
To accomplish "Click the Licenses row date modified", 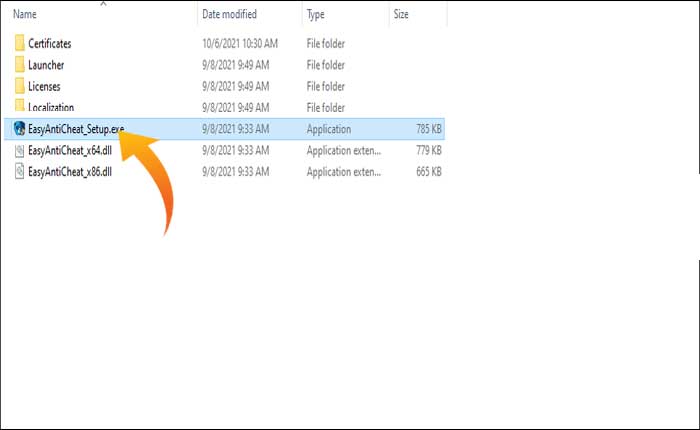I will point(236,86).
